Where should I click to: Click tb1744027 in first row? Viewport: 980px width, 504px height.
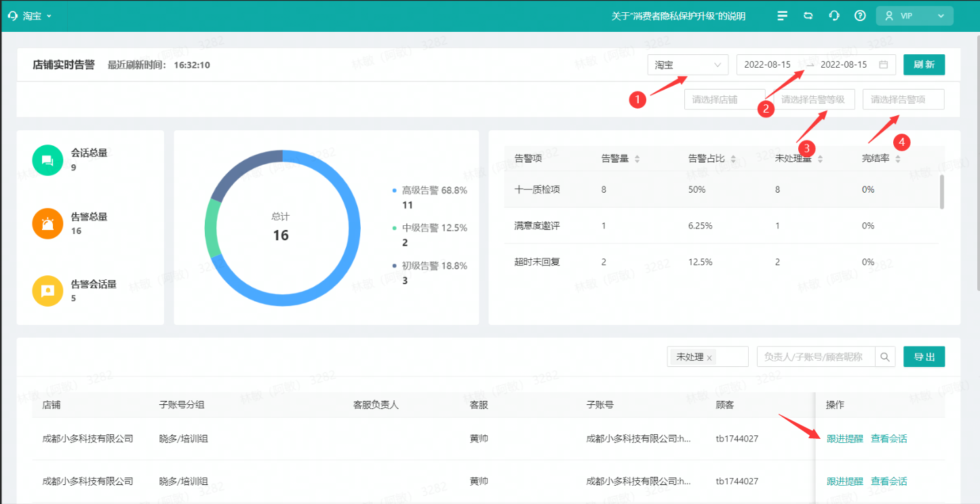[x=737, y=439]
